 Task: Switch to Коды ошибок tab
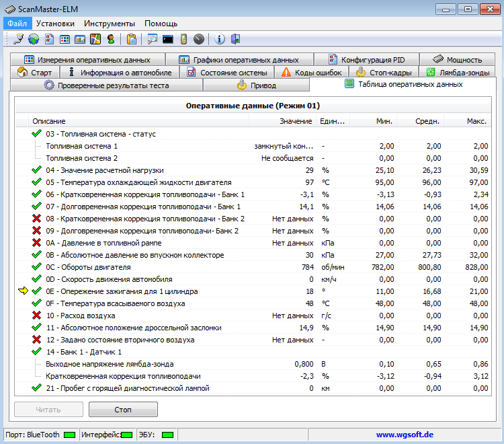(312, 72)
